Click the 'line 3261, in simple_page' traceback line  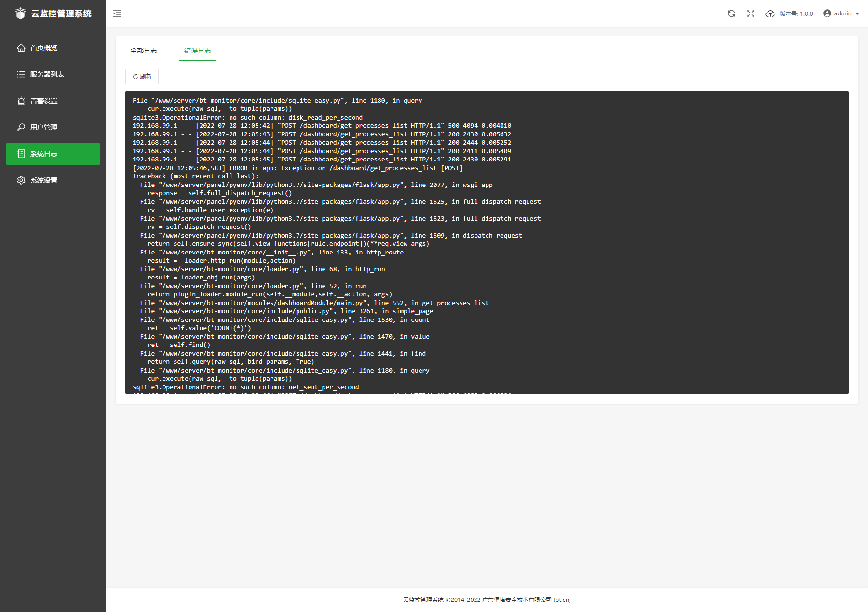286,311
